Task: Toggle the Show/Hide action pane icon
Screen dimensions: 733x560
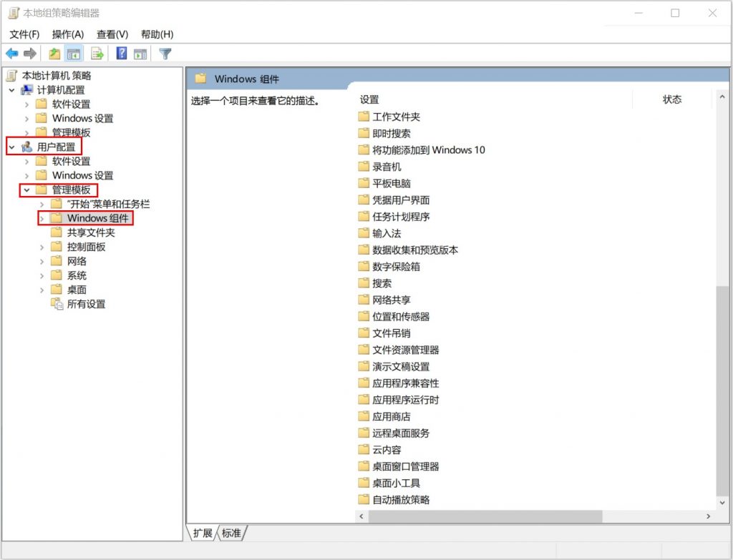Action: coord(140,54)
